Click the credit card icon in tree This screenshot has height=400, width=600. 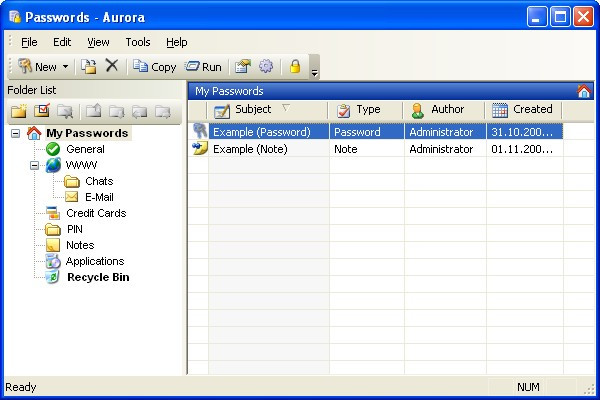click(53, 213)
